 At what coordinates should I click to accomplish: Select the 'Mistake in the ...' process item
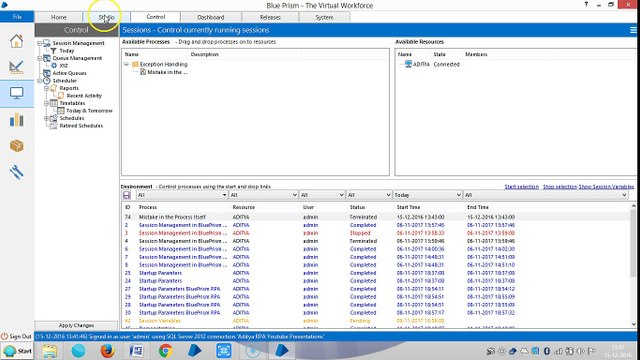167,72
